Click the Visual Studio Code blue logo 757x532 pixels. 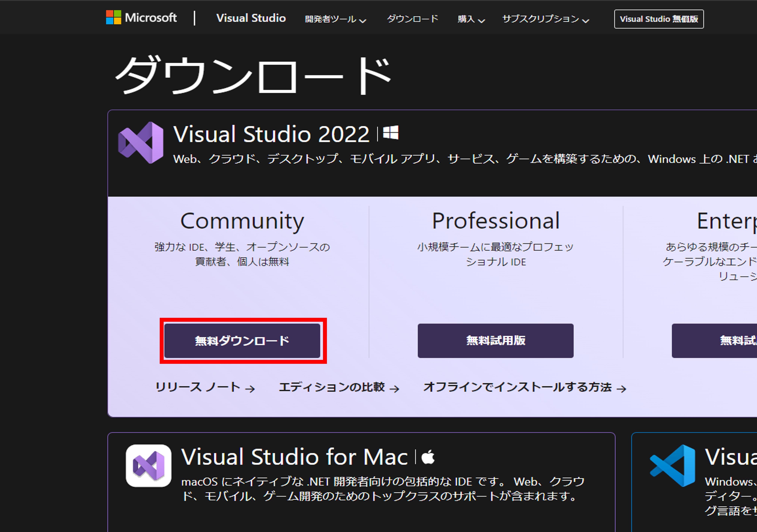pos(673,466)
